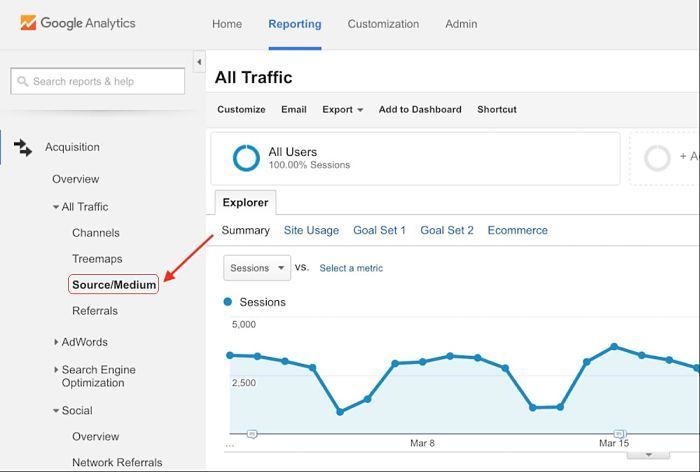The height and width of the screenshot is (472, 700).
Task: Click the empty add segment circle
Action: [657, 158]
